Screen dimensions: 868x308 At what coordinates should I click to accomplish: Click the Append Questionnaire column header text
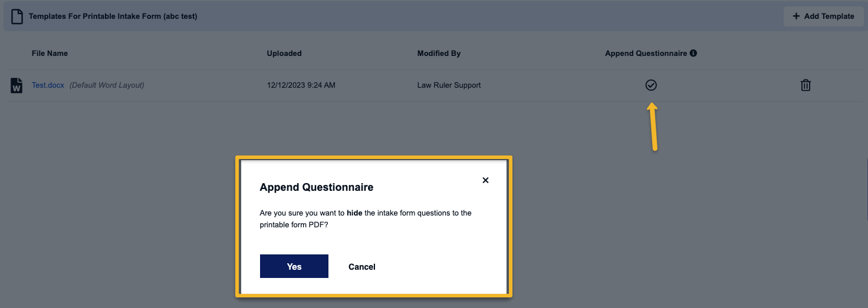click(646, 53)
